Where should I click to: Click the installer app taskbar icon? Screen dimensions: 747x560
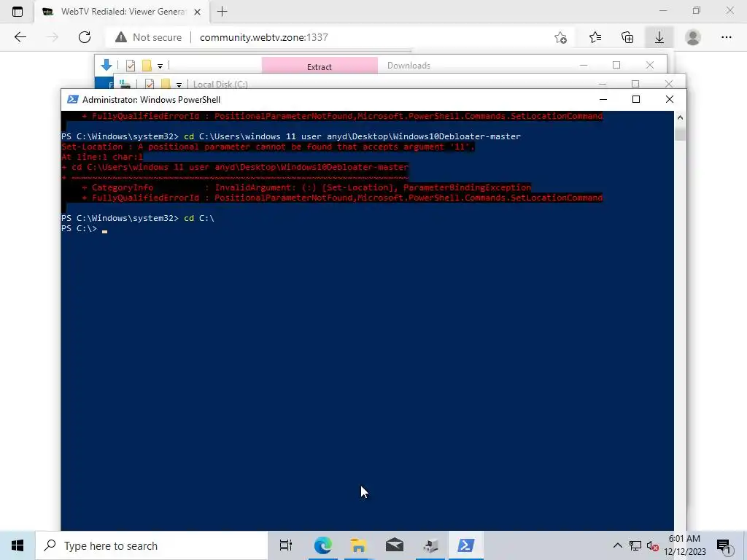click(430, 545)
